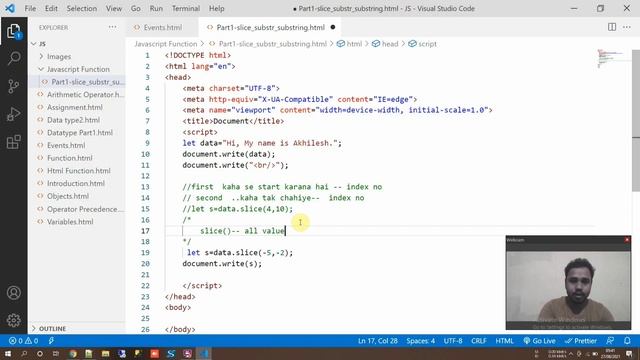Select the Part1-slice_substr_substring.html tab
The width and height of the screenshot is (640, 360).
pos(270,27)
